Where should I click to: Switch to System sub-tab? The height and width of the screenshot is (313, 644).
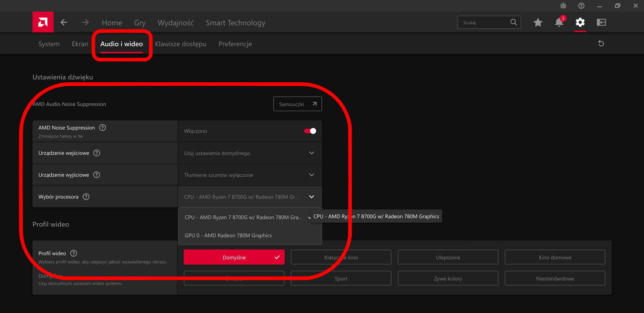[49, 44]
